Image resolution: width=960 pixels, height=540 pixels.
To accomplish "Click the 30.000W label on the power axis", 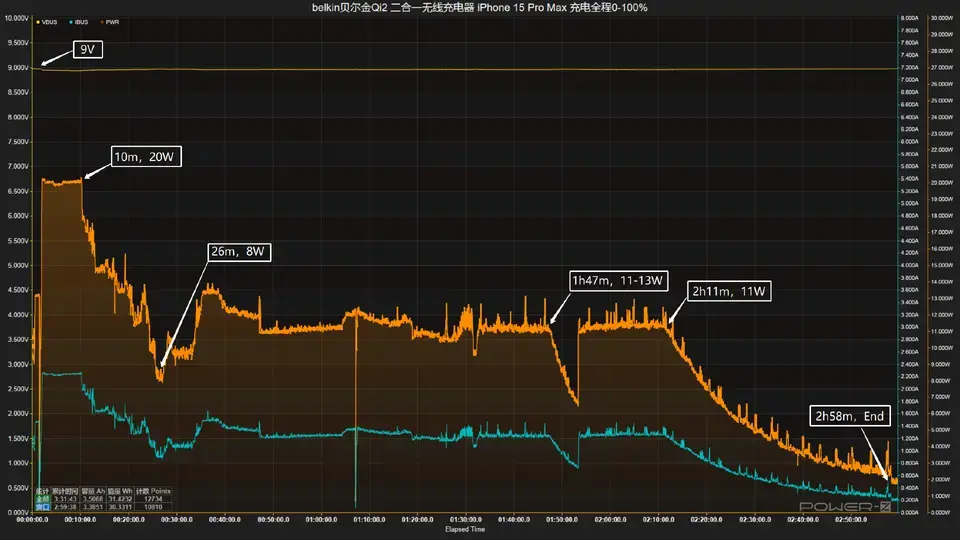I will (x=942, y=18).
